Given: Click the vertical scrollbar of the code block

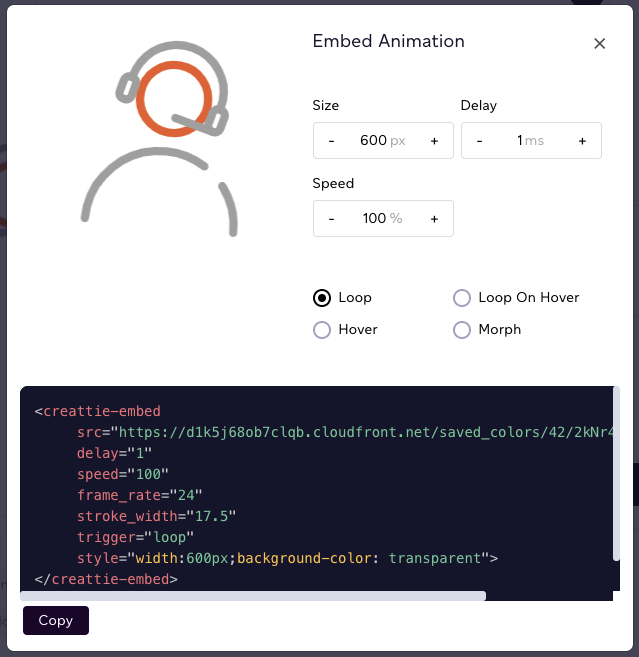Looking at the screenshot, I should 616,473.
